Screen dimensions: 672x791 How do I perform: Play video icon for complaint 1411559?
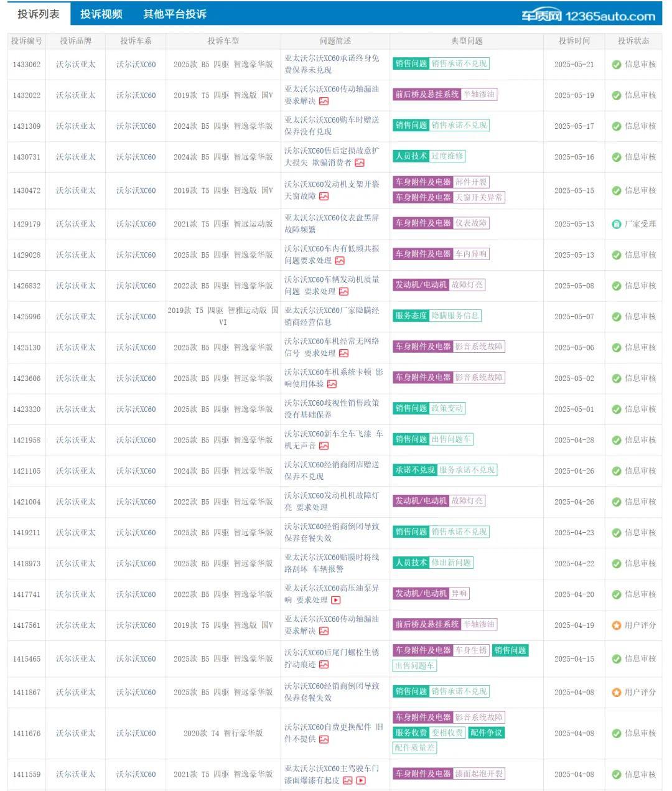361,780
